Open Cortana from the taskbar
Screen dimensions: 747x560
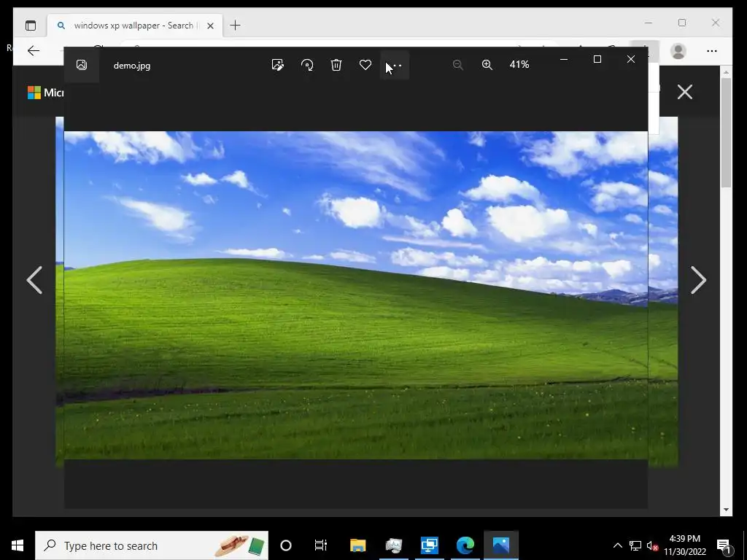click(286, 545)
